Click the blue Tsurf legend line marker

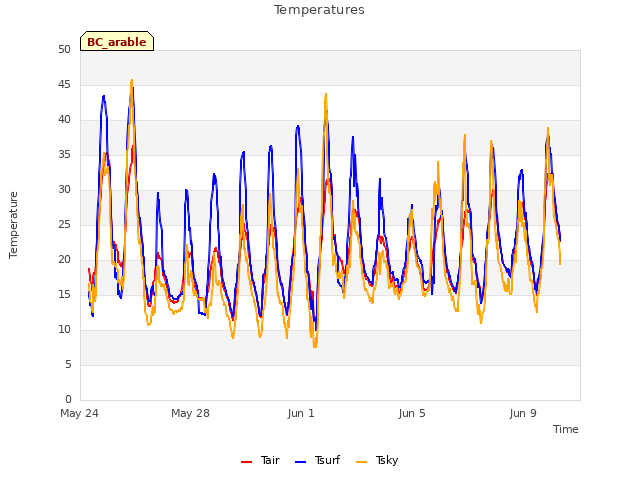[300, 462]
